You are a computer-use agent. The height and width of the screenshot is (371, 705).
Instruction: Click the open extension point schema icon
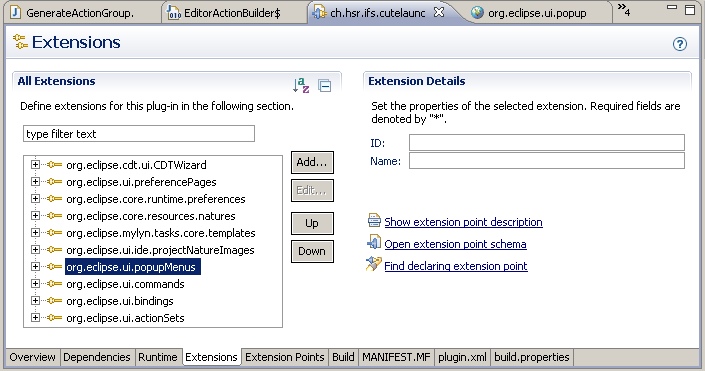[x=374, y=242]
